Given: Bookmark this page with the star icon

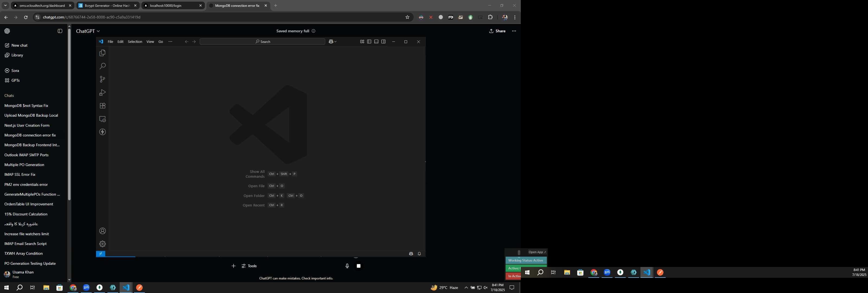Looking at the screenshot, I should coord(407,17).
